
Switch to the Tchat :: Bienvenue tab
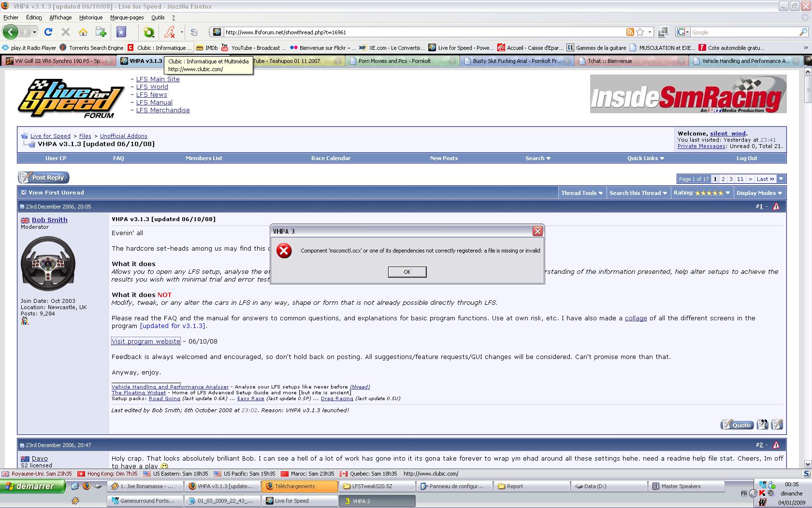[x=632, y=61]
